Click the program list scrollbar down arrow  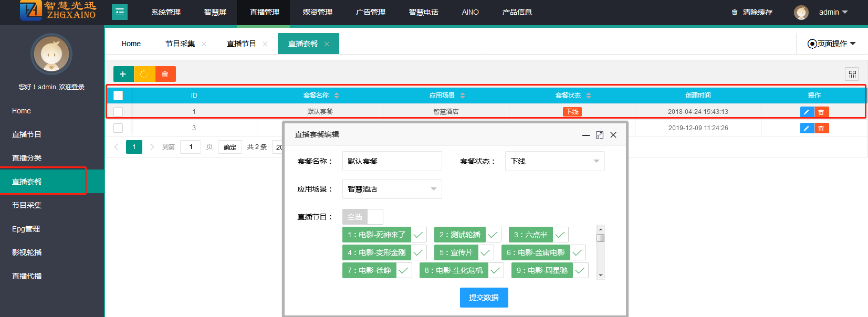tap(601, 275)
